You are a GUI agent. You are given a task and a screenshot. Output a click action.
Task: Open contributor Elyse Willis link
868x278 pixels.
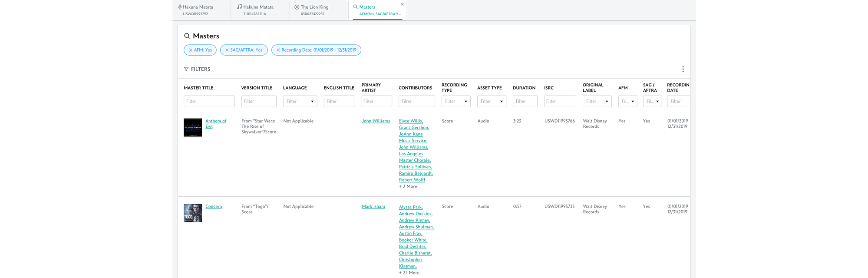tap(411, 121)
